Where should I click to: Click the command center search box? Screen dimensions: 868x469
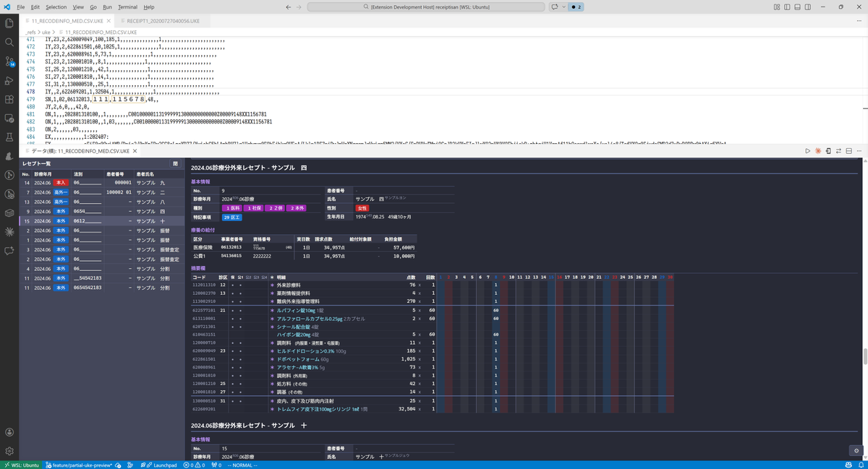point(426,7)
